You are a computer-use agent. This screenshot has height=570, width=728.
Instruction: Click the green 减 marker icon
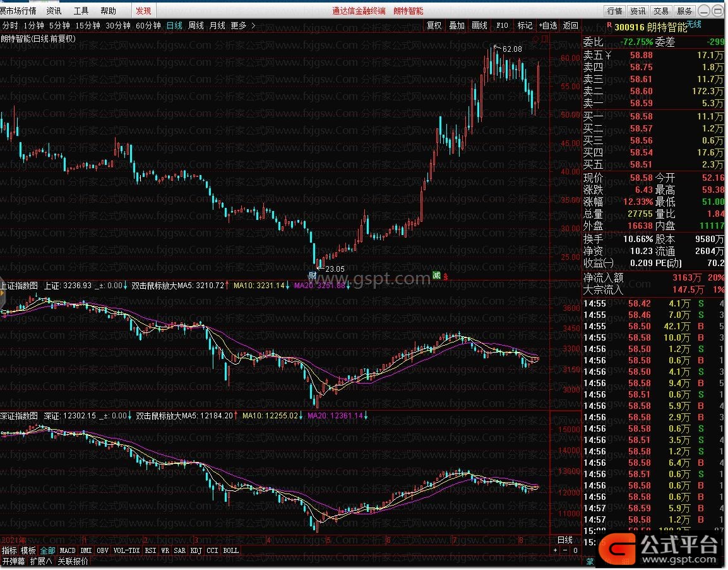coord(436,276)
